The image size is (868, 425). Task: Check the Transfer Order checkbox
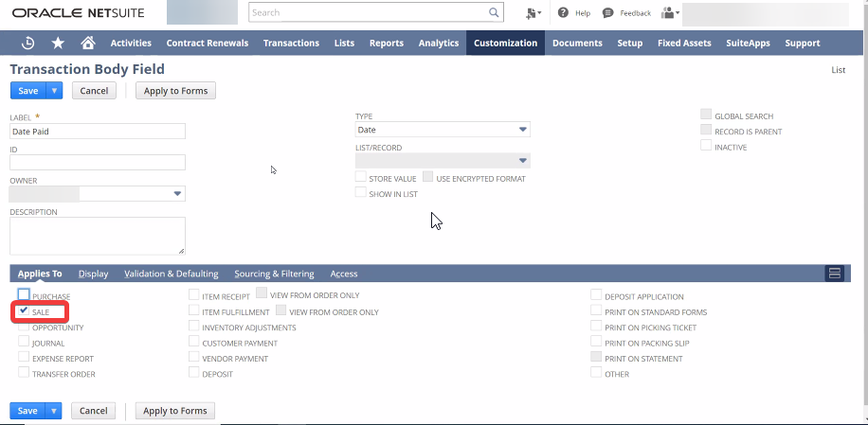click(24, 373)
